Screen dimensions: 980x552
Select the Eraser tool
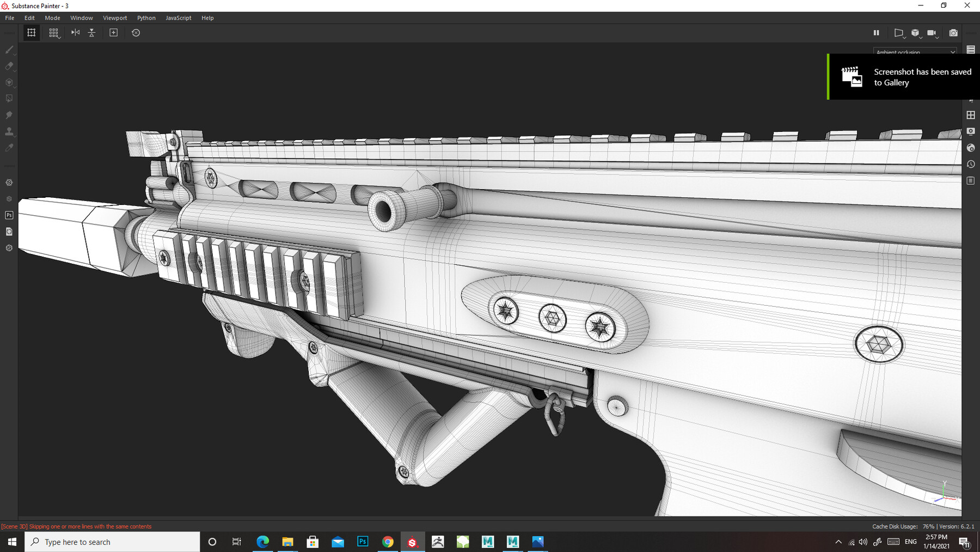[x=9, y=66]
